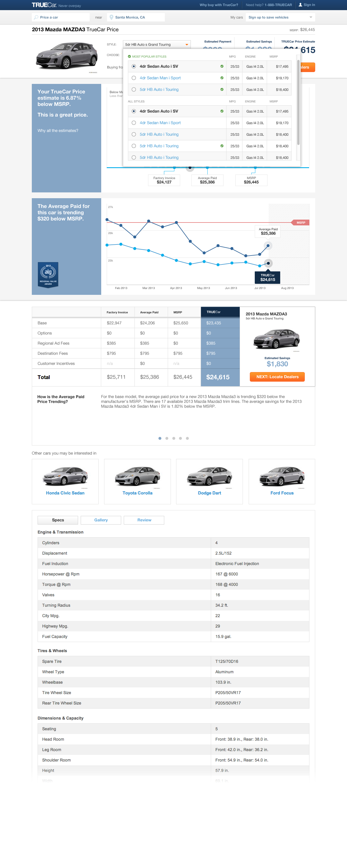Click the Estimated Savings $1,830 value
This screenshot has width=347, height=868.
point(277,364)
